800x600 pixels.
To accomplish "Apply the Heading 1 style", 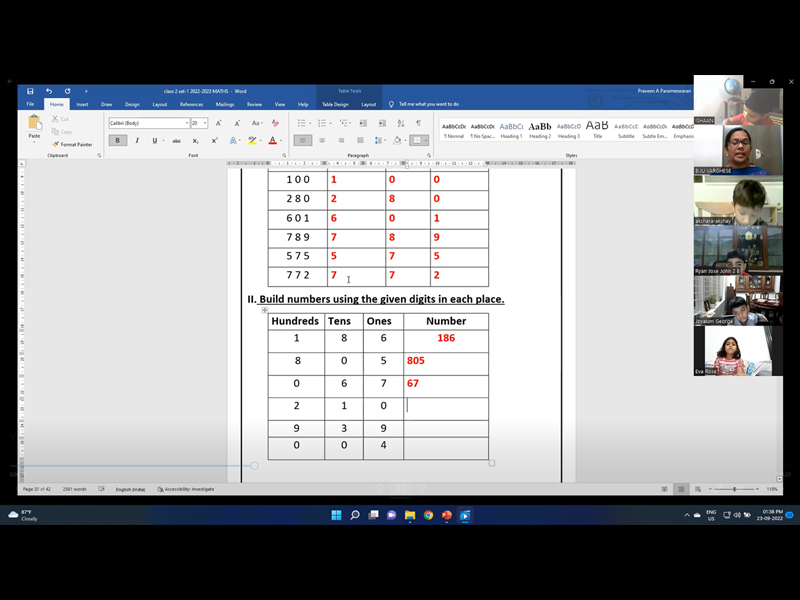I will pos(511,130).
